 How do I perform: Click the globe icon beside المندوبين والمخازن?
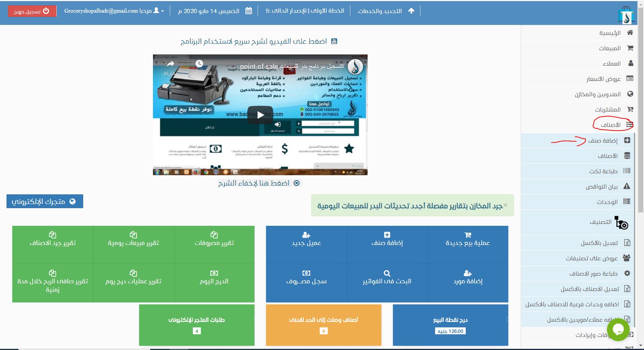630,94
